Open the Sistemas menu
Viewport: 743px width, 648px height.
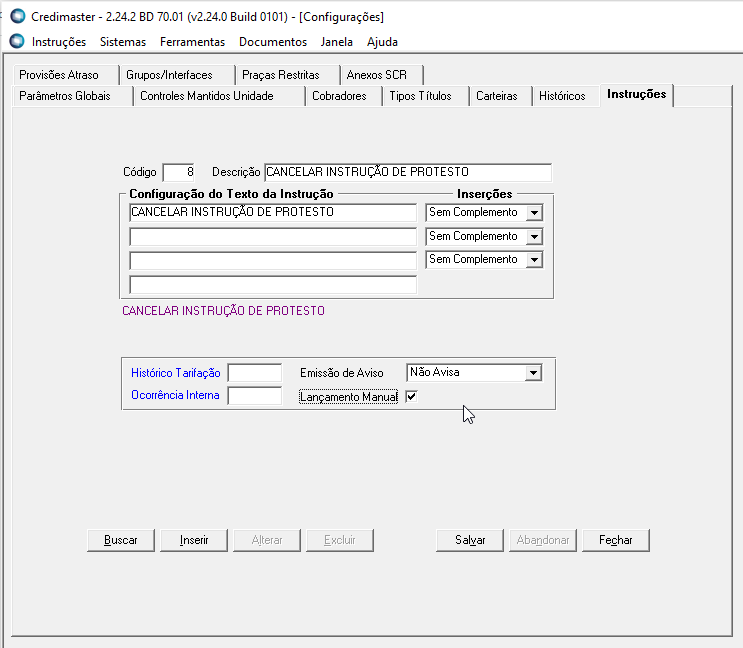pos(123,42)
